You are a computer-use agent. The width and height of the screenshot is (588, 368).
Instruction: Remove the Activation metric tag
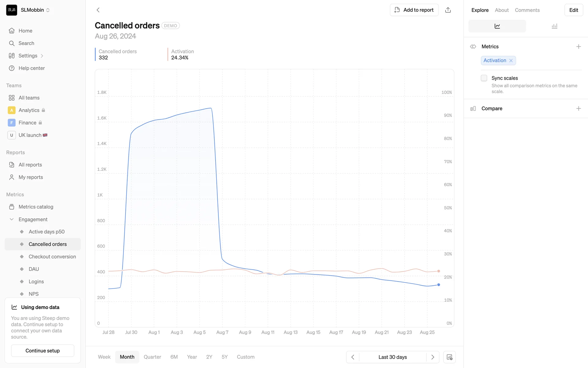[x=511, y=61]
